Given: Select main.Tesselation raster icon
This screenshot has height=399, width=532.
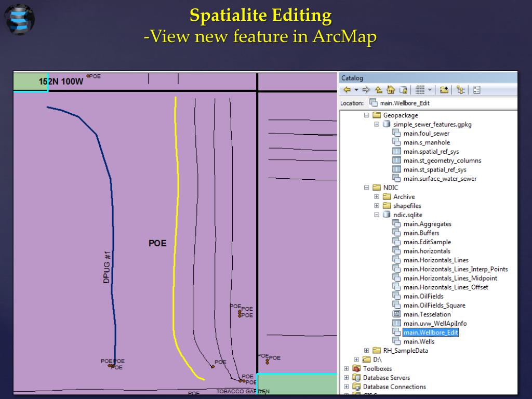Looking at the screenshot, I should [396, 314].
